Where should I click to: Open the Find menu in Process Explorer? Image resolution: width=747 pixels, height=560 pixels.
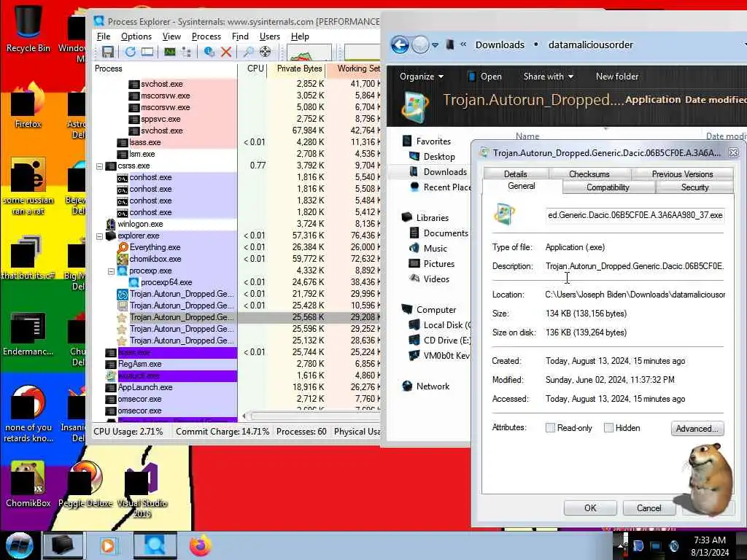click(240, 36)
